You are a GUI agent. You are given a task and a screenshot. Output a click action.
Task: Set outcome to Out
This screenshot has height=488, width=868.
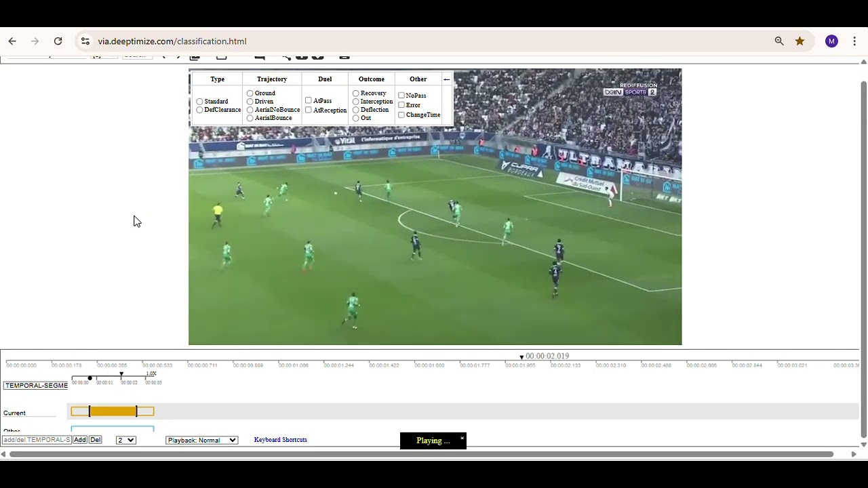click(x=355, y=118)
